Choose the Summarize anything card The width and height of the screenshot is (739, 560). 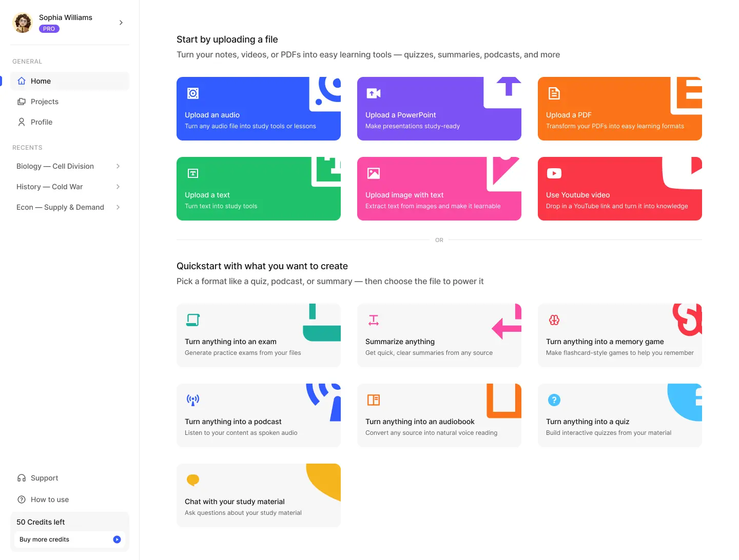pyautogui.click(x=439, y=335)
